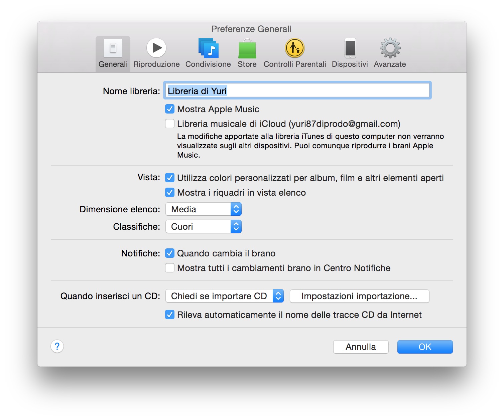The image size is (504, 420).
Task: Expand the Chiedi se importare CD menu
Action: pos(225,296)
